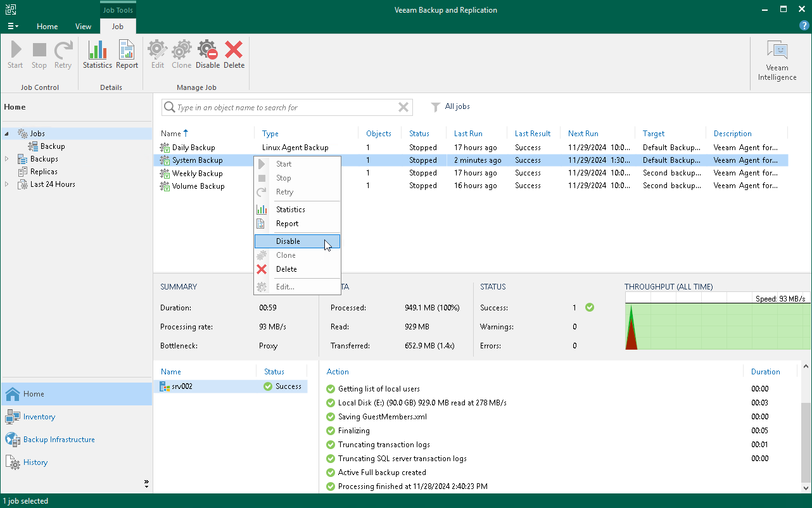Image resolution: width=812 pixels, height=508 pixels.
Task: Click the All jobs filter funnel icon
Action: pyautogui.click(x=436, y=107)
